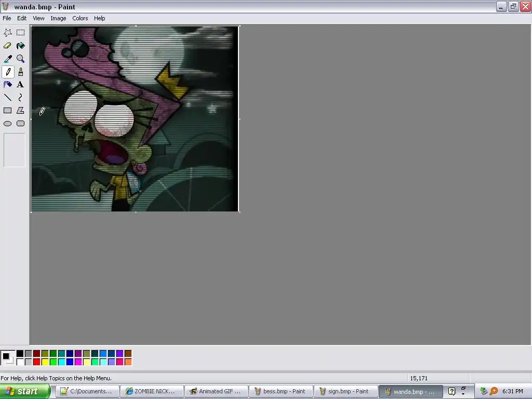Image resolution: width=532 pixels, height=399 pixels.
Task: Pick the orange palette swatch
Action: coord(128,362)
